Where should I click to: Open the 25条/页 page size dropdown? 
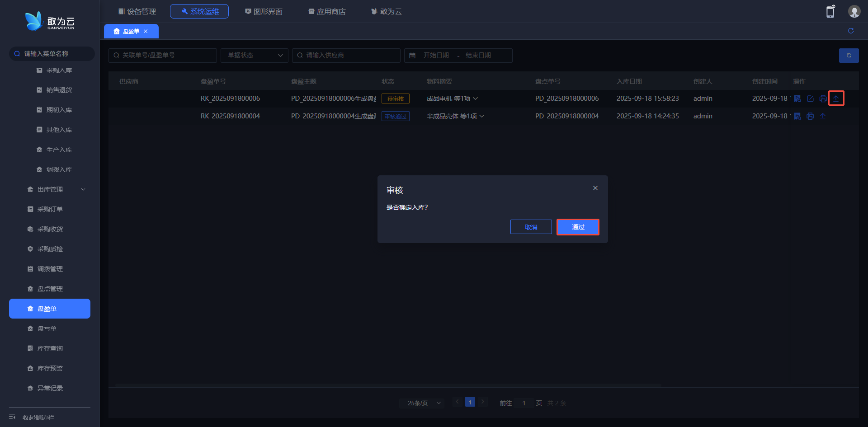click(422, 403)
